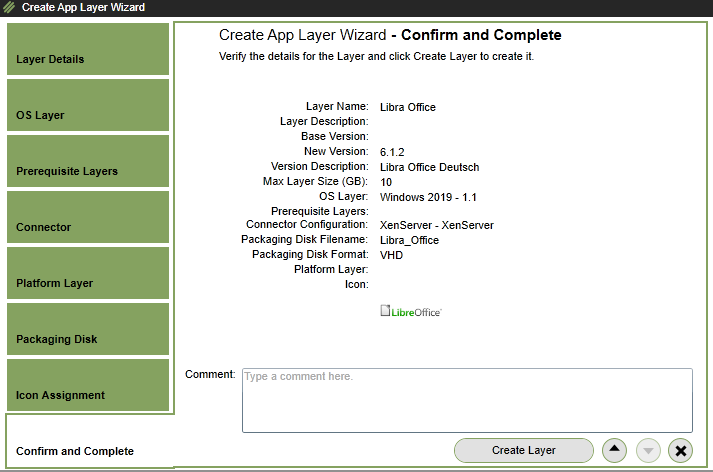Viewport: 713px width, 472px height.
Task: Click the LibreOffice icon thumbnail
Action: click(411, 311)
